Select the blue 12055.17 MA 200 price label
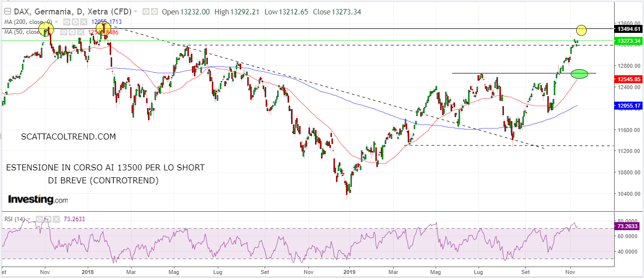Image resolution: width=644 pixels, height=278 pixels. click(x=628, y=106)
